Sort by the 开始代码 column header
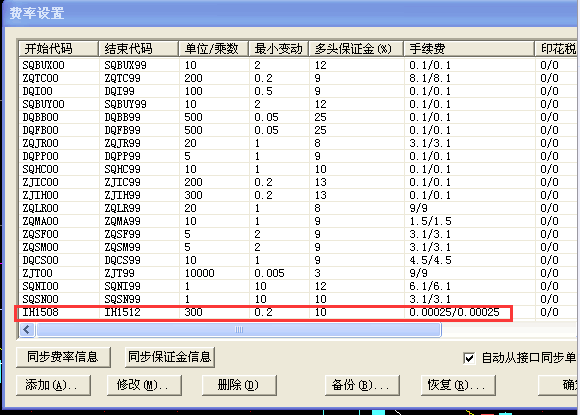 (58, 48)
